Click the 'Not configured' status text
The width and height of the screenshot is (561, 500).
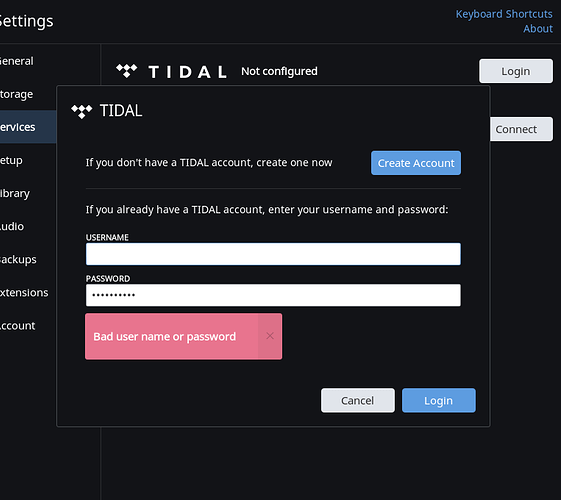[x=279, y=71]
